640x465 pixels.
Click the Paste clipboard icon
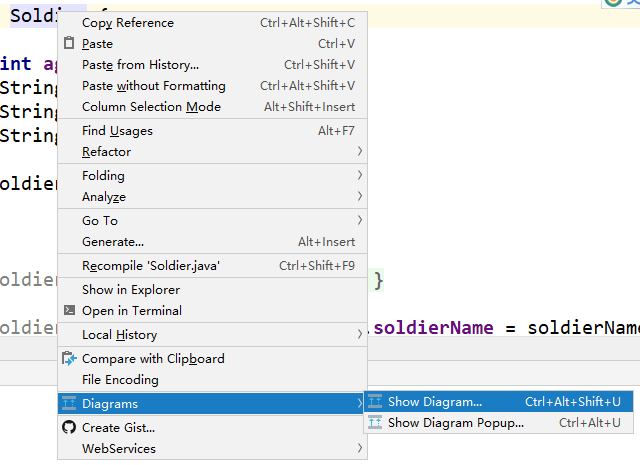69,44
